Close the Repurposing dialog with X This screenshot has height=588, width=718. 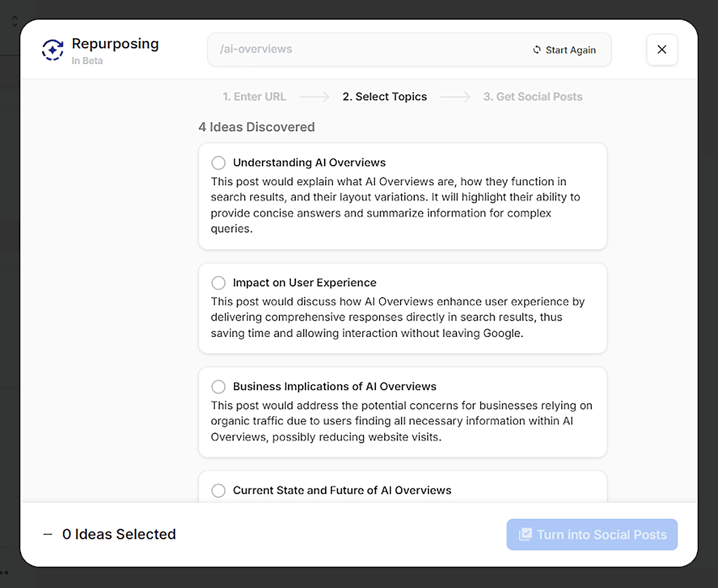tap(662, 49)
